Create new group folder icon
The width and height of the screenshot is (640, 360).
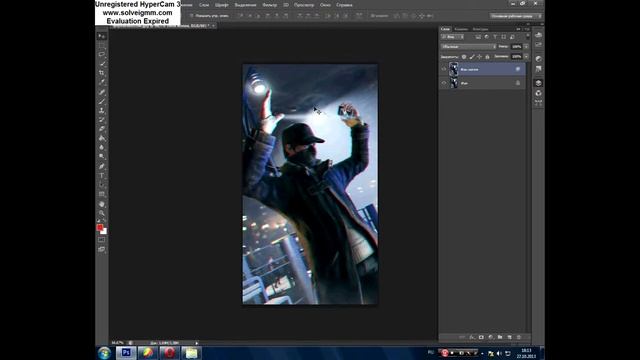(500, 337)
